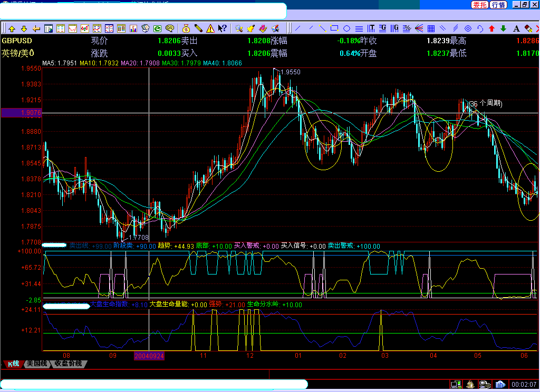Click the elapsed time display 00:02:07
The image size is (540, 392).
point(524,384)
